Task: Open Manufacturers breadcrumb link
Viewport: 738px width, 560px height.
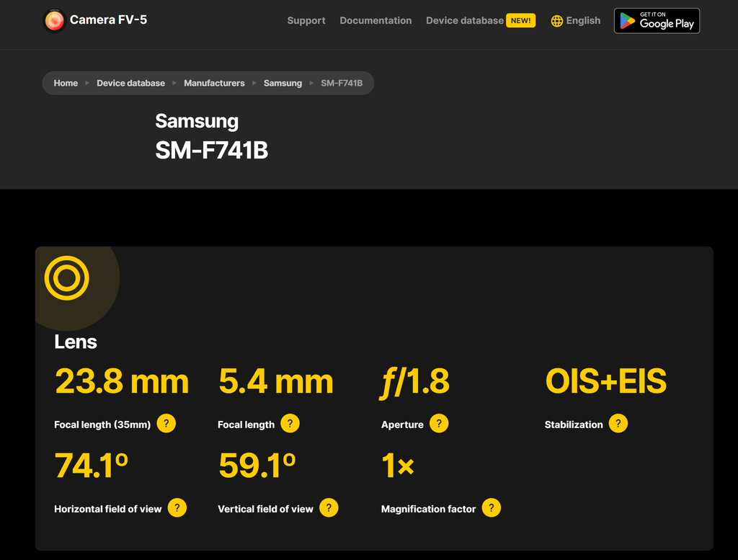Action: [214, 84]
